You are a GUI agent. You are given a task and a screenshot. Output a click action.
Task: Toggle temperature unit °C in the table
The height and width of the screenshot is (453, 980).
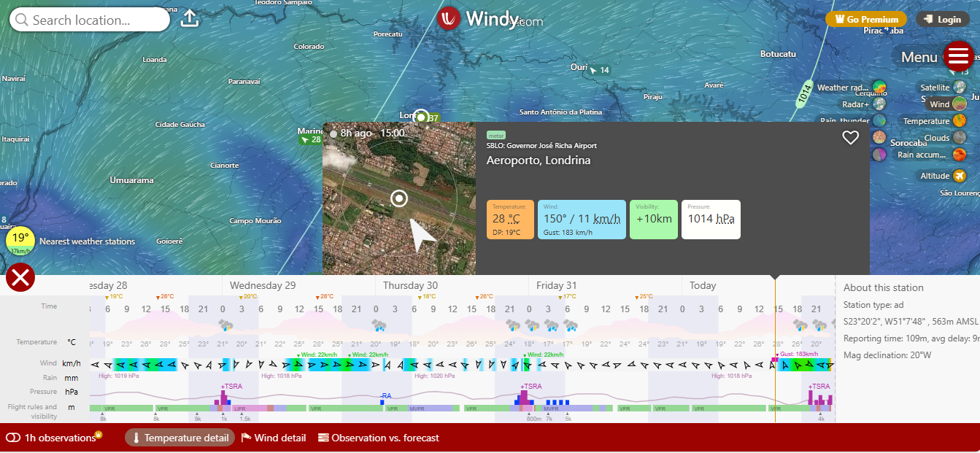tap(72, 342)
